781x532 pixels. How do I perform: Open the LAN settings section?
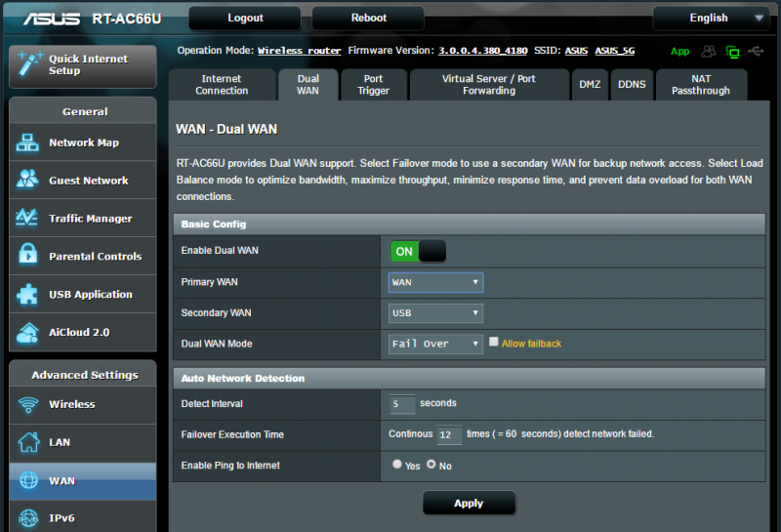coord(83,442)
